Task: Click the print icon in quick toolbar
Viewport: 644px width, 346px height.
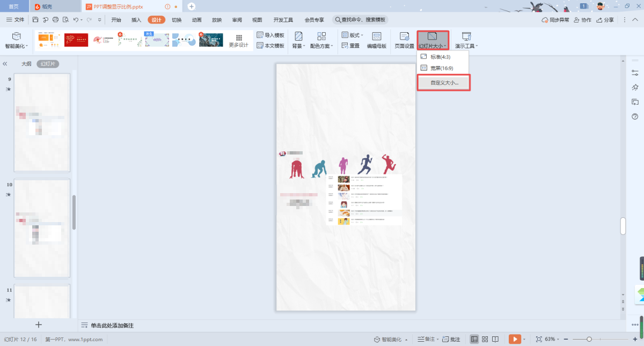Action: tap(55, 20)
